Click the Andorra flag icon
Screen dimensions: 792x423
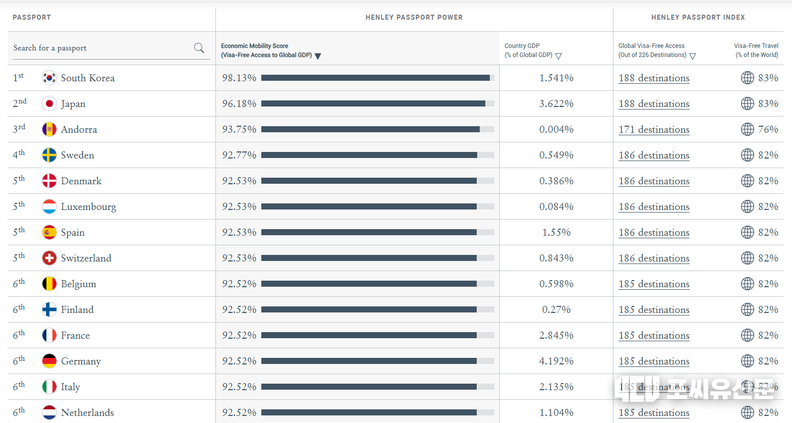click(49, 130)
